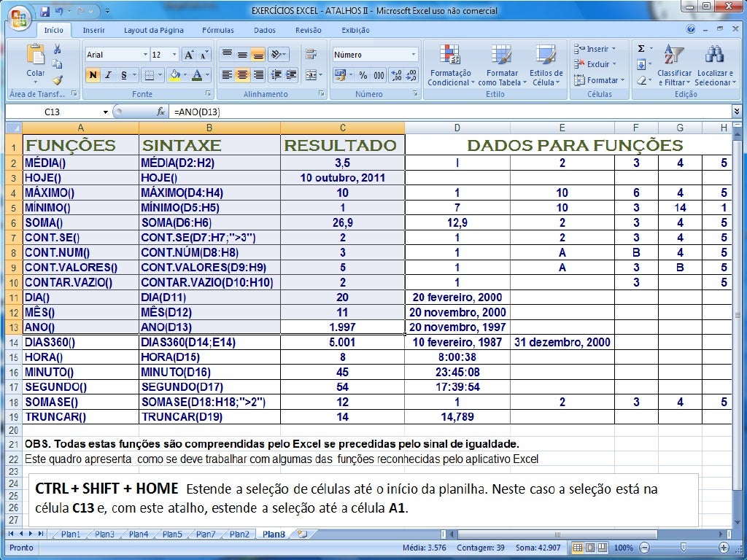Image resolution: width=747 pixels, height=560 pixels.
Task: Open Formatação Condicional menu
Action: pos(451,65)
